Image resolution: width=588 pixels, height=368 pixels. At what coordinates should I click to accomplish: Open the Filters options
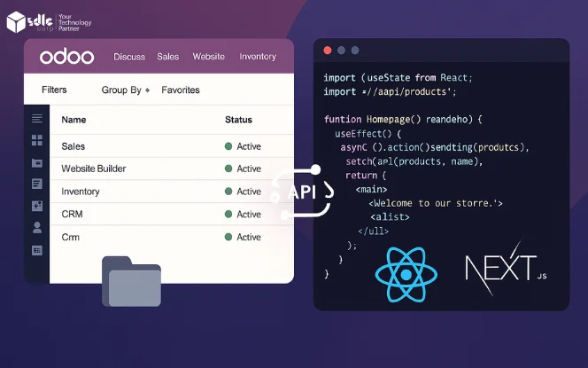click(x=54, y=90)
